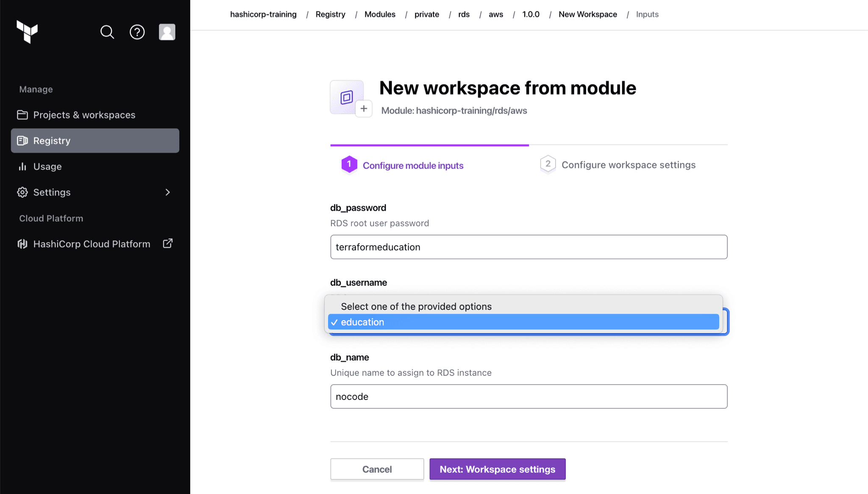Click Next: Workspace settings button
Viewport: 868px width, 494px height.
coord(498,469)
